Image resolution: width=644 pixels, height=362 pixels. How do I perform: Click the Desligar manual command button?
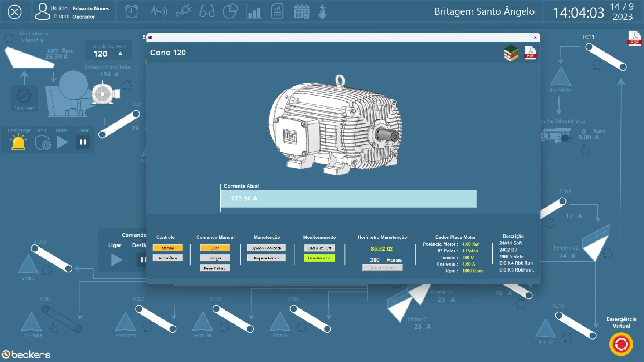tap(215, 258)
